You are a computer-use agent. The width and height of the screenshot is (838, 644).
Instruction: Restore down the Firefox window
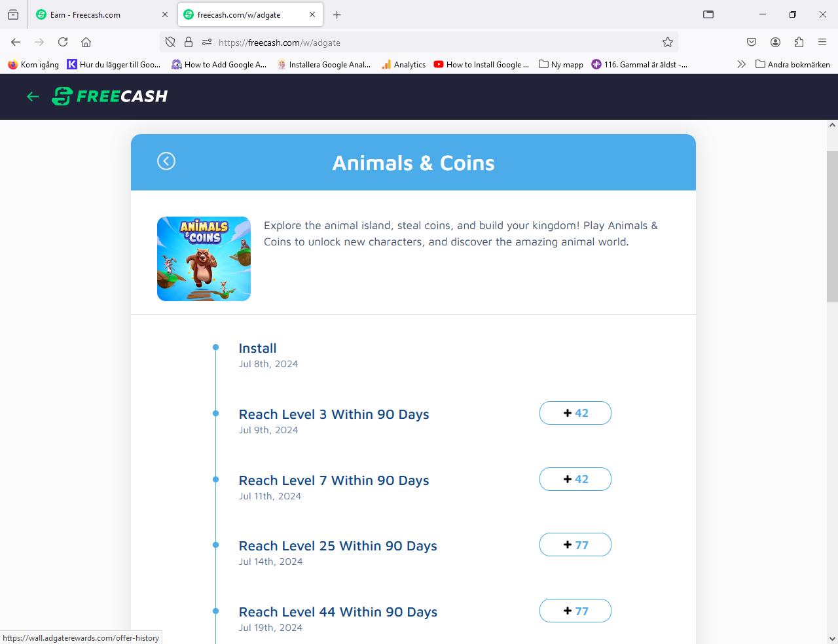[x=793, y=14]
